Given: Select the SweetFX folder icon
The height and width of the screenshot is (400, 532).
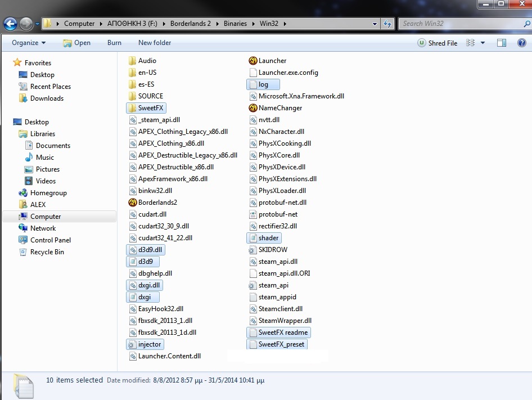Looking at the screenshot, I should 132,108.
